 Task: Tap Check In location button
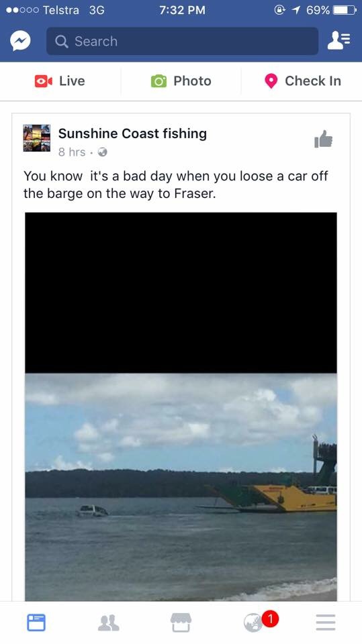coord(302,81)
